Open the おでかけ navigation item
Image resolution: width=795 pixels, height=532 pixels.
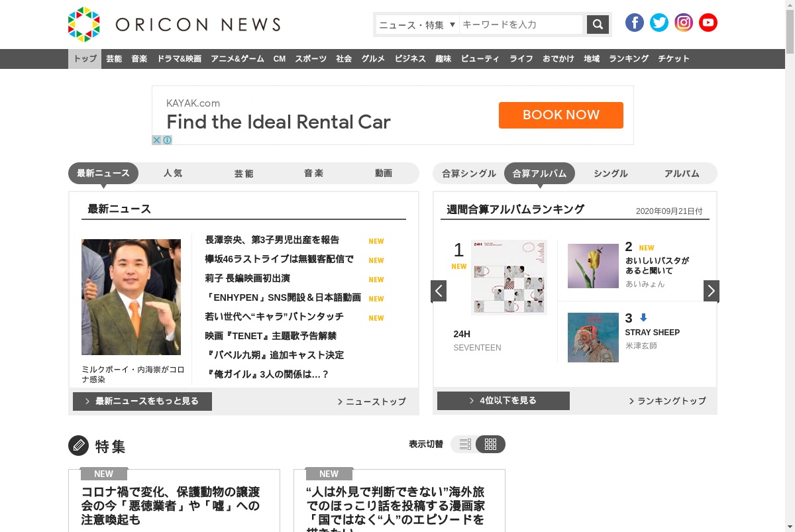tap(558, 59)
